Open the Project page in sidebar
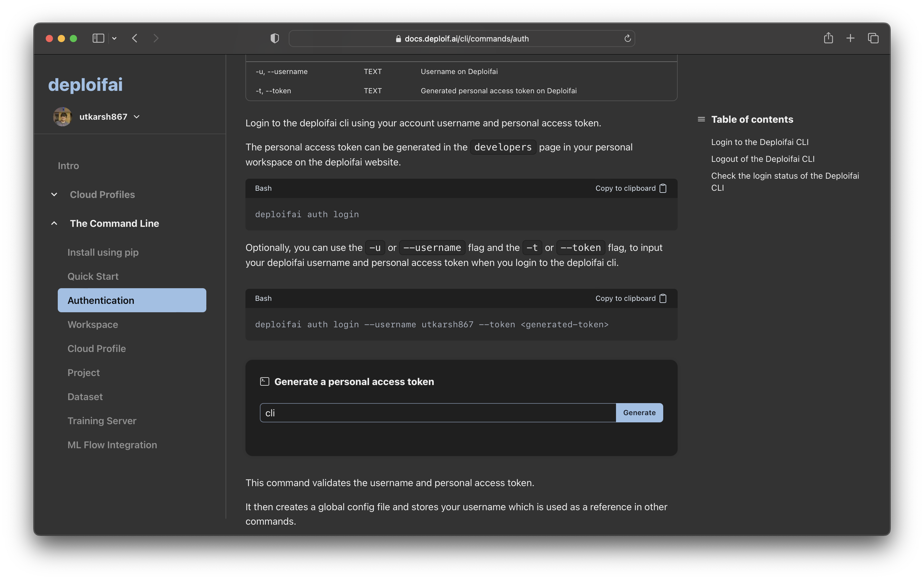The width and height of the screenshot is (924, 580). 84,372
